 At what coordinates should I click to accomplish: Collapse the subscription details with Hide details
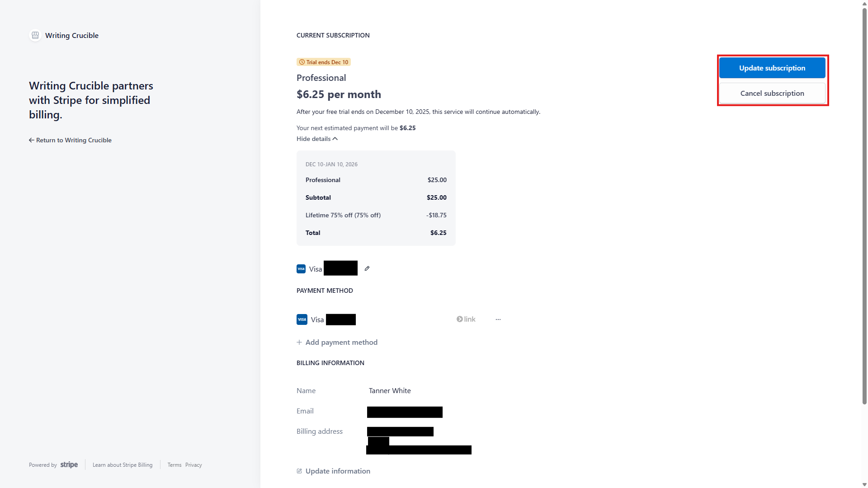point(316,139)
